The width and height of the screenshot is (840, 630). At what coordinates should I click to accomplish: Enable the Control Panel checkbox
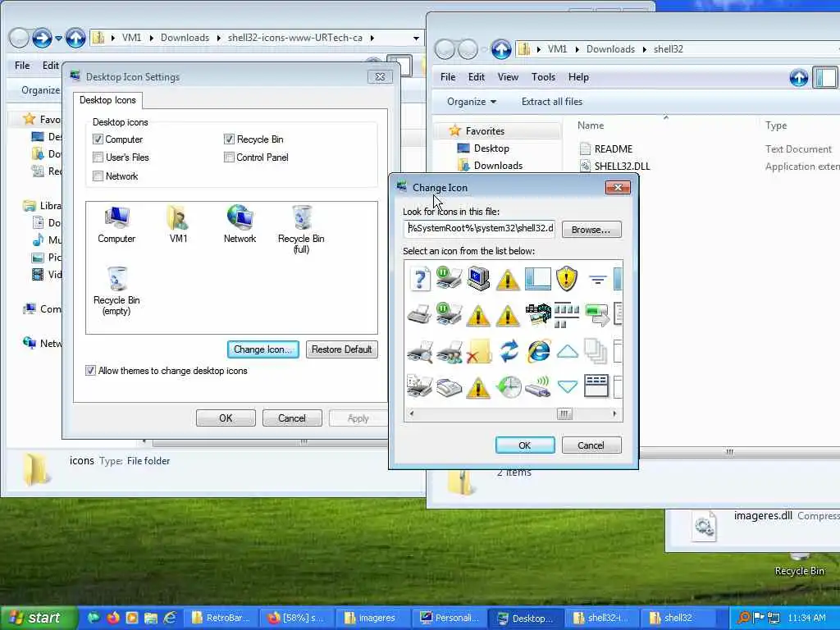(229, 157)
